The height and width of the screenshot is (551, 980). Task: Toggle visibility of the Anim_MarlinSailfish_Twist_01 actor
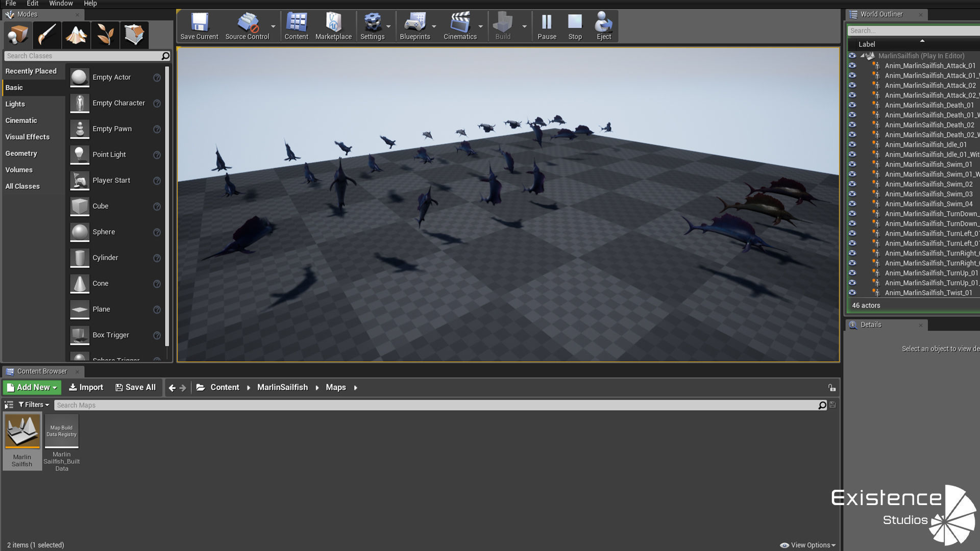pyautogui.click(x=852, y=293)
